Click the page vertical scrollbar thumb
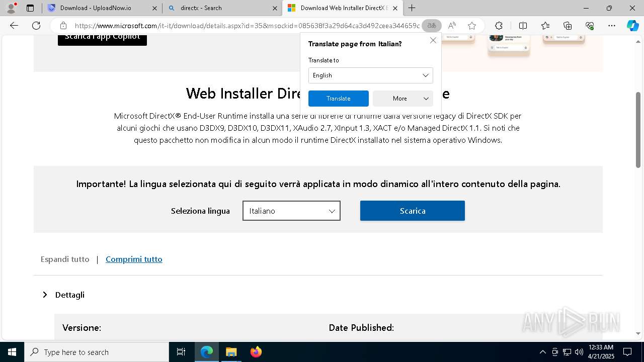644x362 pixels. [x=638, y=130]
